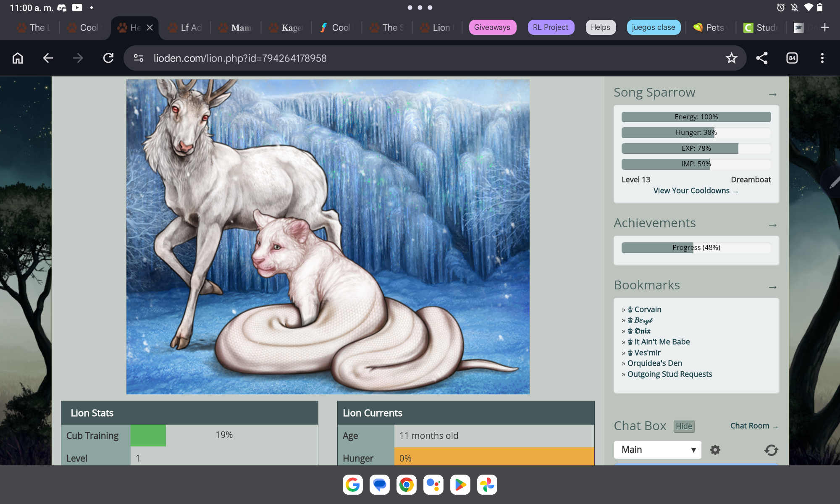Open the Chrome three-dot menu

click(x=822, y=58)
